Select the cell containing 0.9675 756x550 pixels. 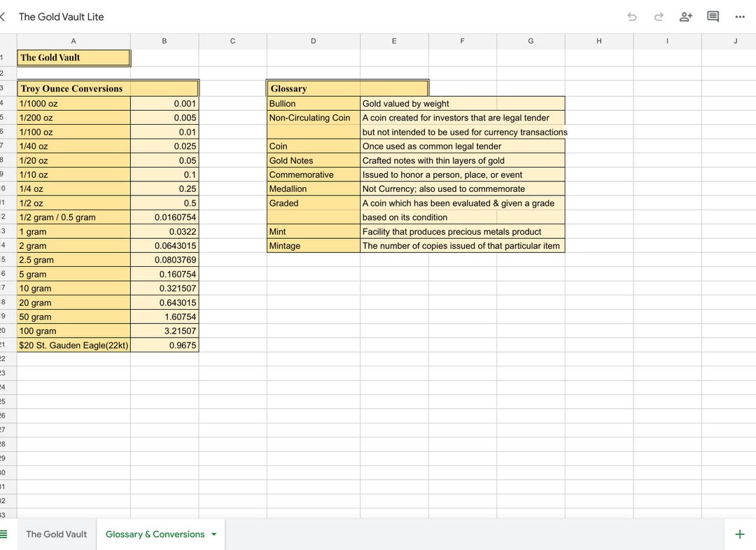coord(164,345)
